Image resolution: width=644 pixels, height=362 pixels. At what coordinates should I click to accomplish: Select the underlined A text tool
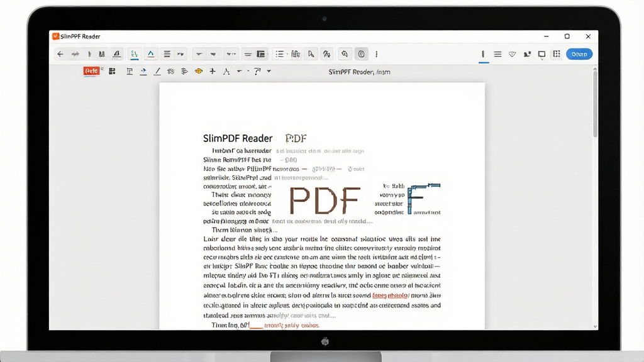coord(116,54)
